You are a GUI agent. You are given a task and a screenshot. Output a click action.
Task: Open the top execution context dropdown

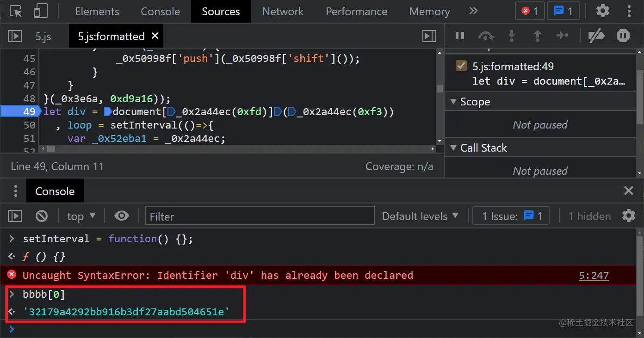click(81, 216)
